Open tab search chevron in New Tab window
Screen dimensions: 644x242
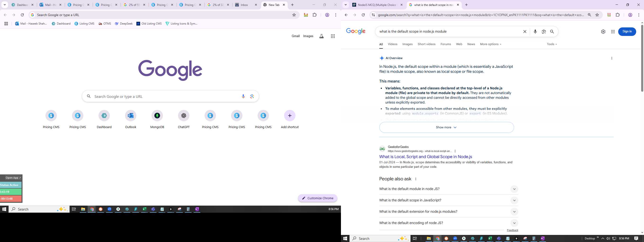click(x=4, y=5)
